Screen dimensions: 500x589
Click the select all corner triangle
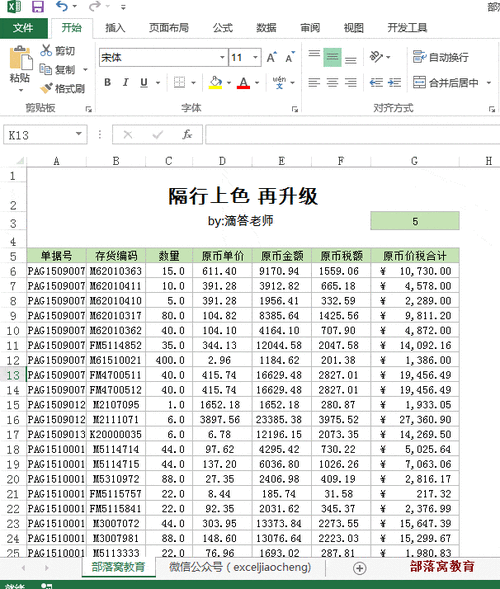pyautogui.click(x=20, y=162)
